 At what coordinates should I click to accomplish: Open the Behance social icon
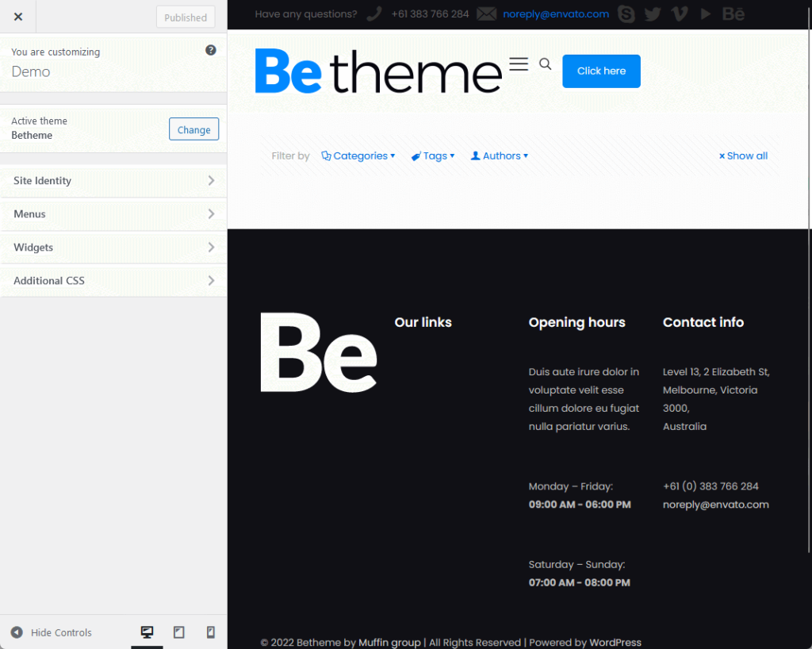[x=733, y=14]
